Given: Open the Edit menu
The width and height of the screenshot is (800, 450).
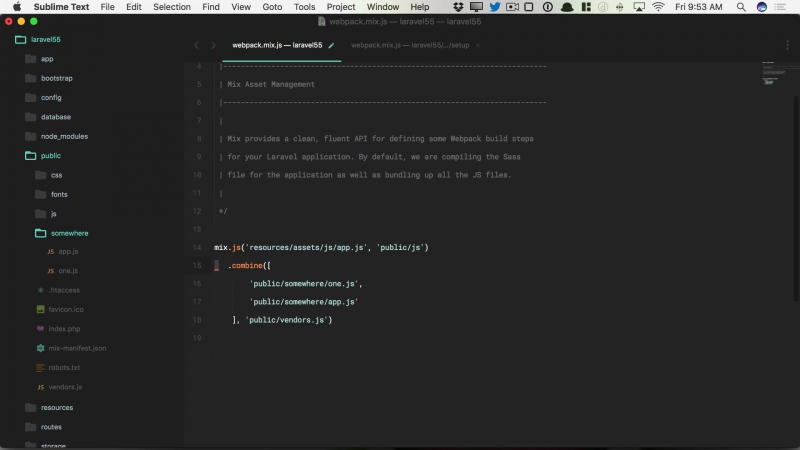Looking at the screenshot, I should pos(134,7).
